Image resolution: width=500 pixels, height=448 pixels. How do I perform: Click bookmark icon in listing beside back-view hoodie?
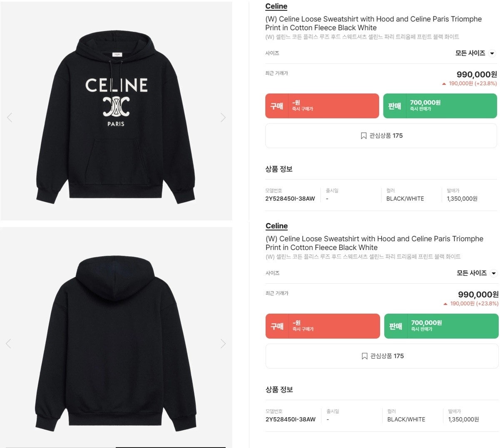[x=364, y=356]
